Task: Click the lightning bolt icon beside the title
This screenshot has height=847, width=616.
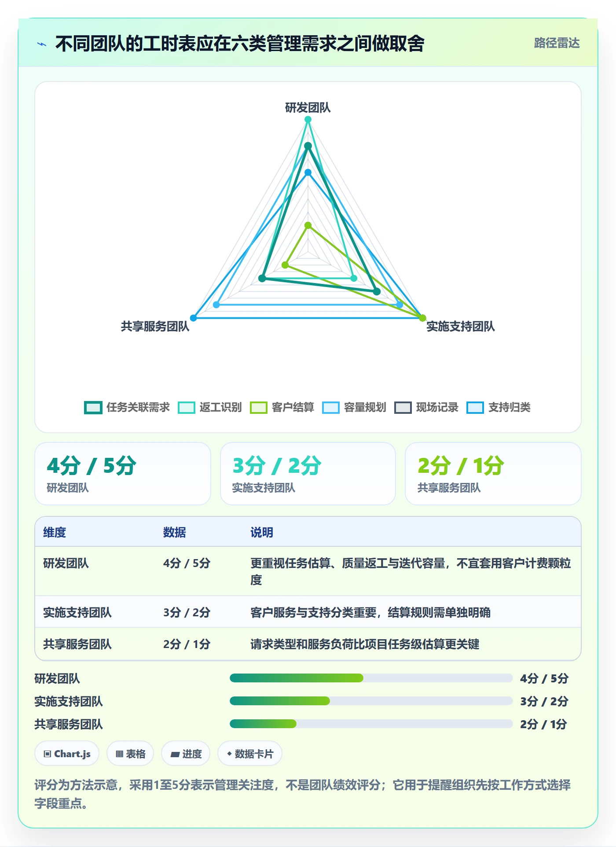Action: pyautogui.click(x=42, y=44)
